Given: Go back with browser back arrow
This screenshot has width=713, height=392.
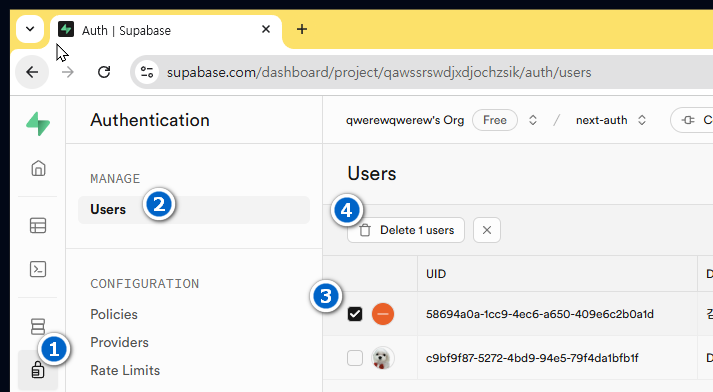Looking at the screenshot, I should 32,72.
